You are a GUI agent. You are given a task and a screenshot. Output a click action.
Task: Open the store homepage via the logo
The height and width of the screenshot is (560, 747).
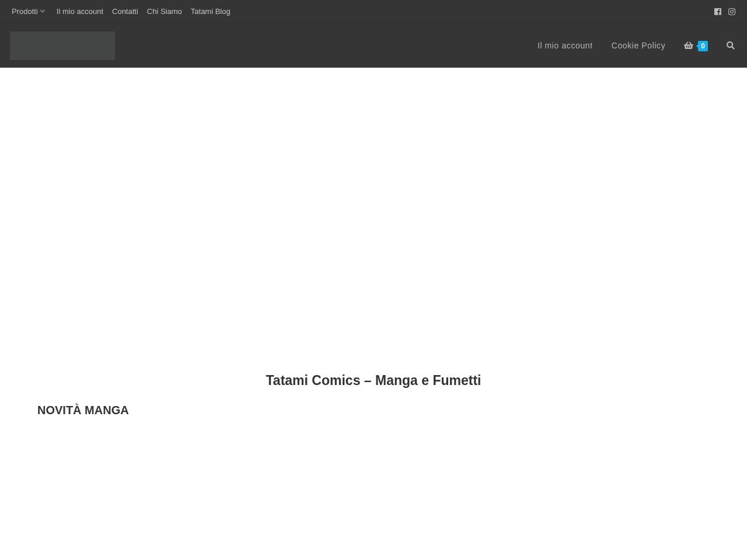coord(62,45)
